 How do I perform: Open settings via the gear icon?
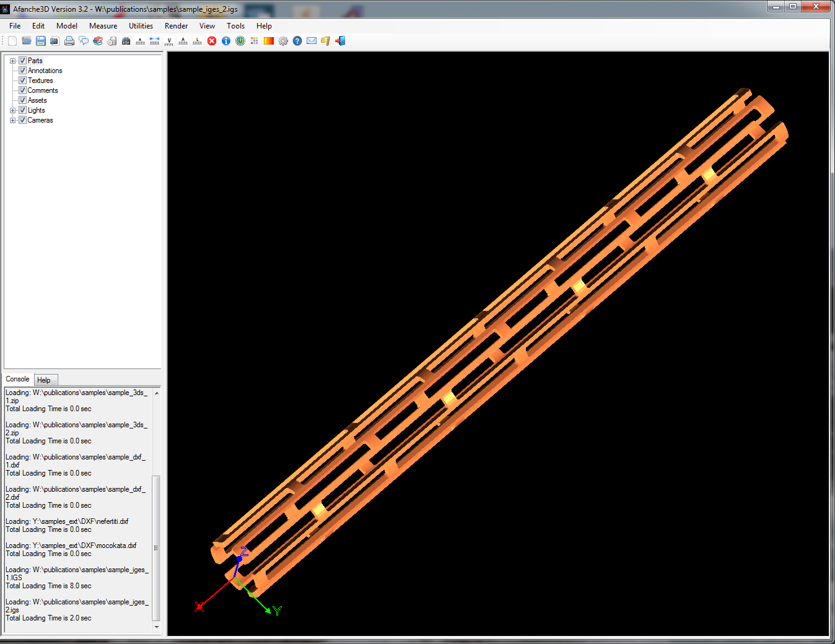click(x=283, y=41)
